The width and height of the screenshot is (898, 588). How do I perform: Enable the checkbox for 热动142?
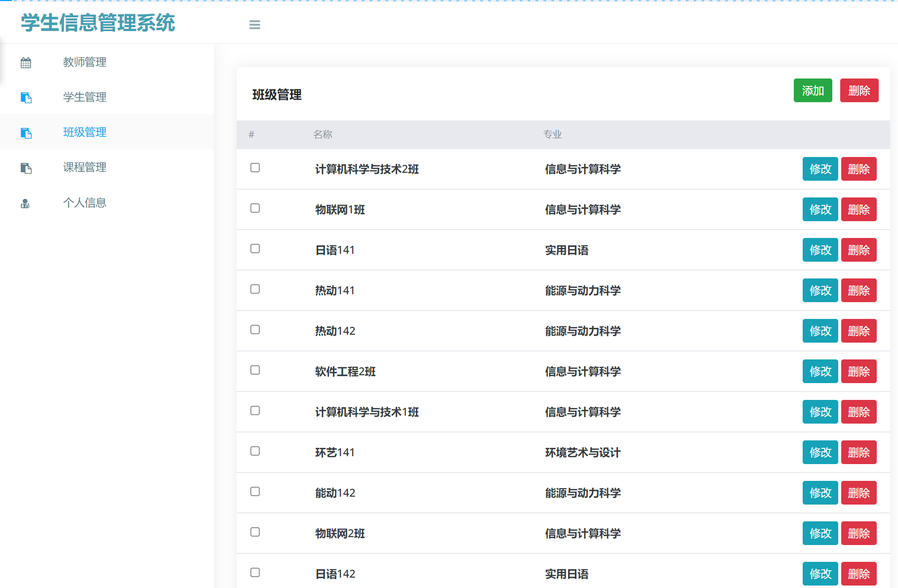pyautogui.click(x=255, y=330)
